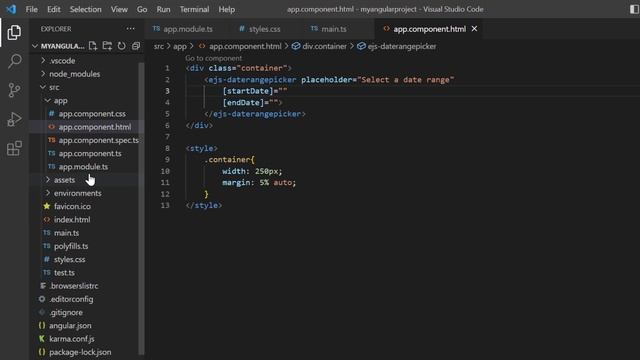Close the app.component.html tab
The height and width of the screenshot is (360, 640).
474,29
